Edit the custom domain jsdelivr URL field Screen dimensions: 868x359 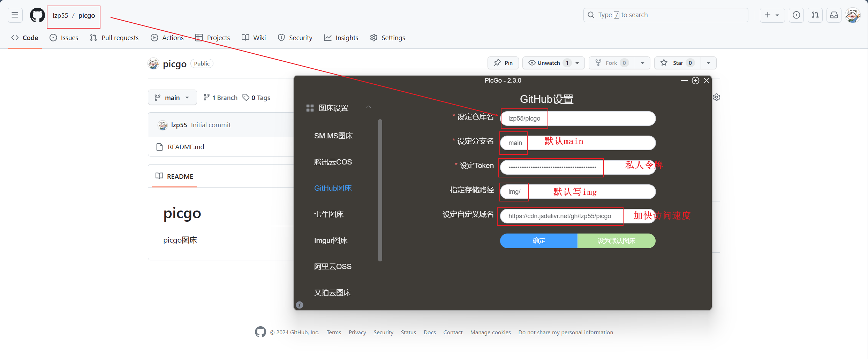coord(578,216)
